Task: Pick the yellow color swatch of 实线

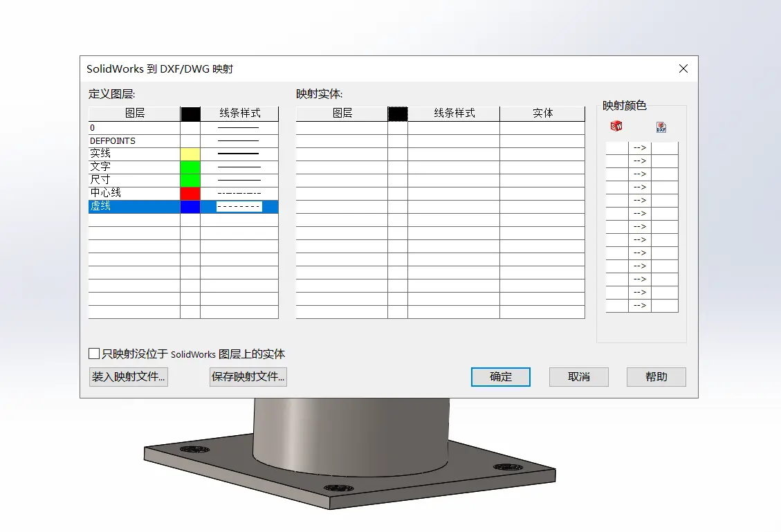Action: point(190,154)
